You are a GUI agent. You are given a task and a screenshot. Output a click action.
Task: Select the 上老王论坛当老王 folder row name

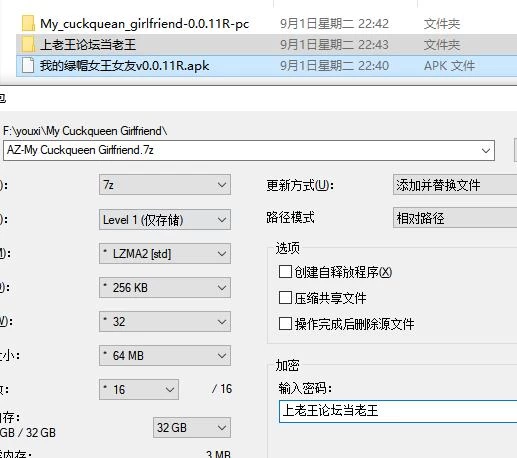point(88,45)
